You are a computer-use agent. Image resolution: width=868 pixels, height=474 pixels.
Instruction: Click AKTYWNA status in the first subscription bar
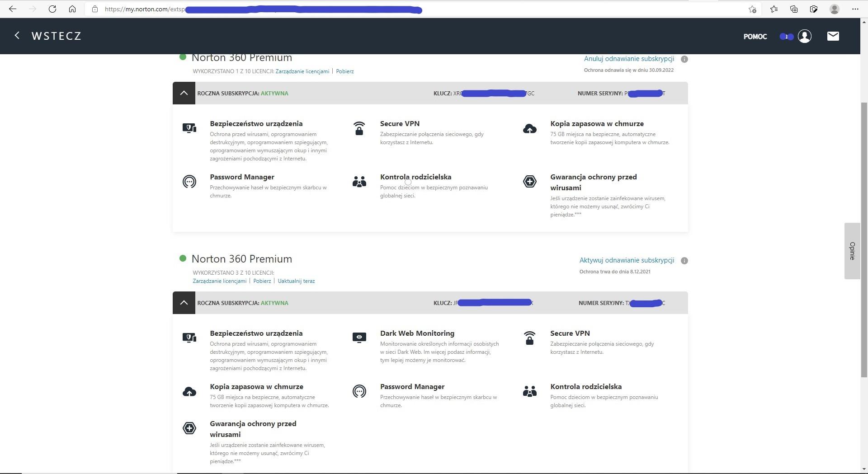274,94
